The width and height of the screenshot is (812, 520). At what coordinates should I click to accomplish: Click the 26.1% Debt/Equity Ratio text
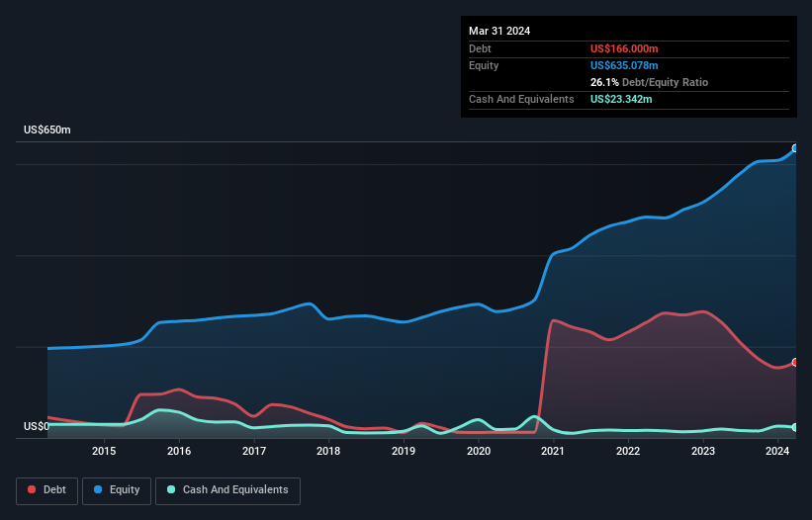(649, 82)
